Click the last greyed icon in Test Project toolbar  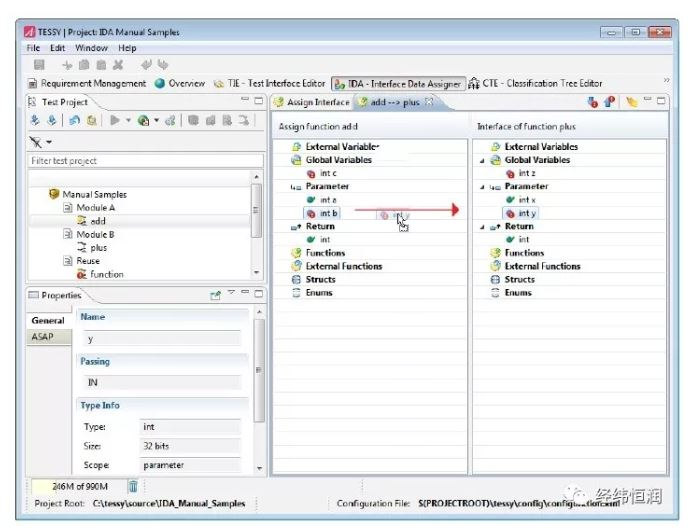[243, 120]
